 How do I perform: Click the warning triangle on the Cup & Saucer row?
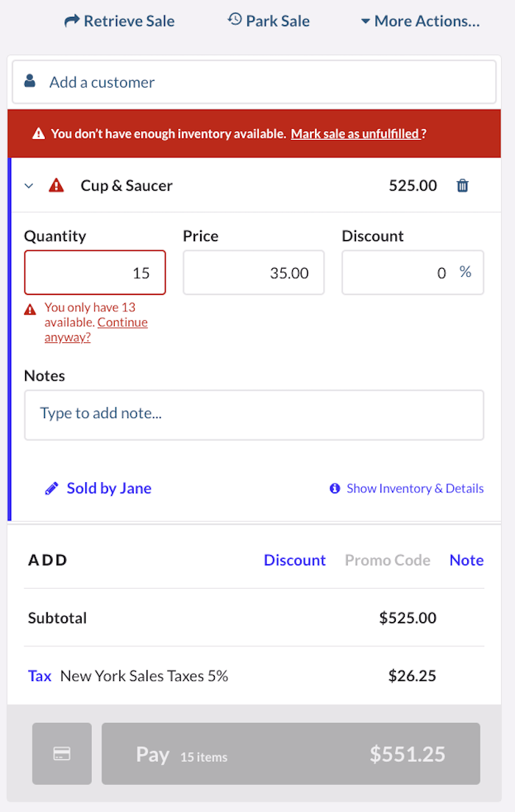coord(57,186)
